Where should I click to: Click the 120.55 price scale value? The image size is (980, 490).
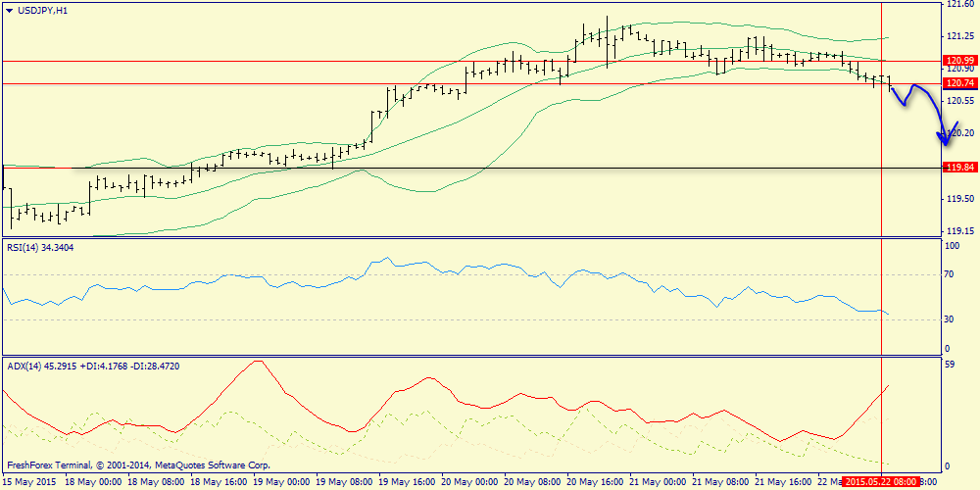pos(958,101)
